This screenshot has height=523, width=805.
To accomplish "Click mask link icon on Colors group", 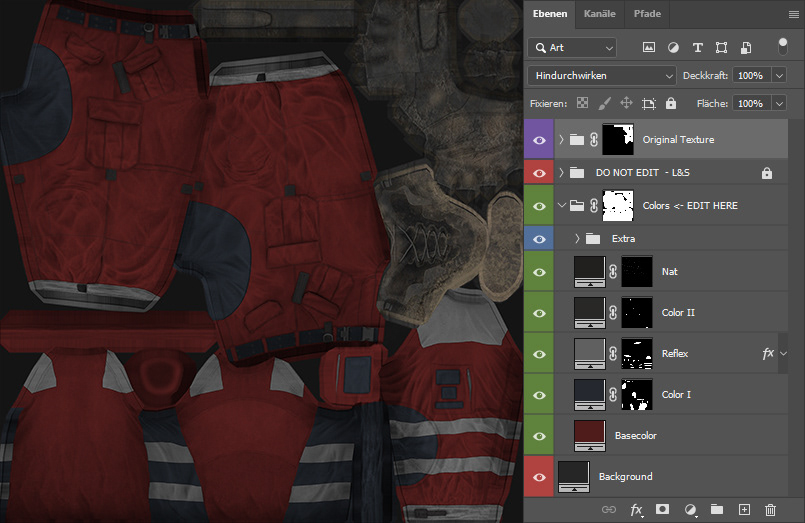I will [x=594, y=206].
